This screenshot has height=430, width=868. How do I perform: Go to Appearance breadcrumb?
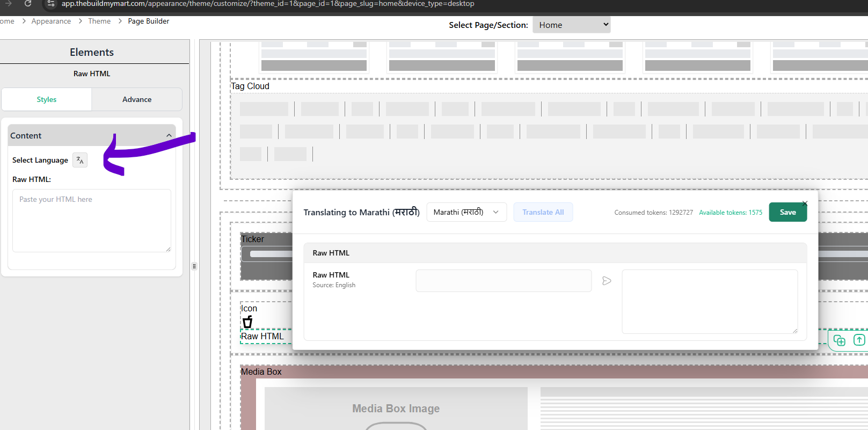click(x=51, y=21)
